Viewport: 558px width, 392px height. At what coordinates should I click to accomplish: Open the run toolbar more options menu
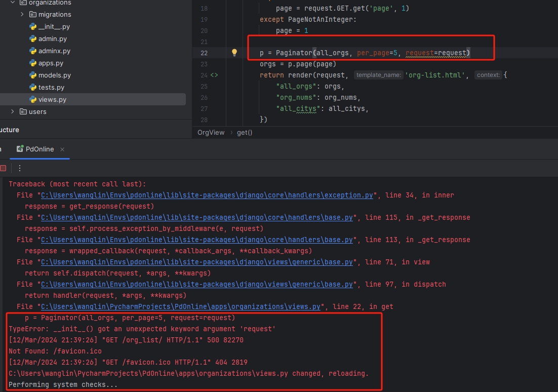(20, 168)
